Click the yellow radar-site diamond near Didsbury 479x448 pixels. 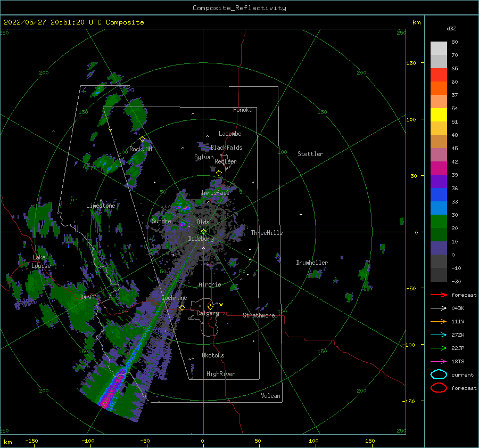pyautogui.click(x=203, y=232)
